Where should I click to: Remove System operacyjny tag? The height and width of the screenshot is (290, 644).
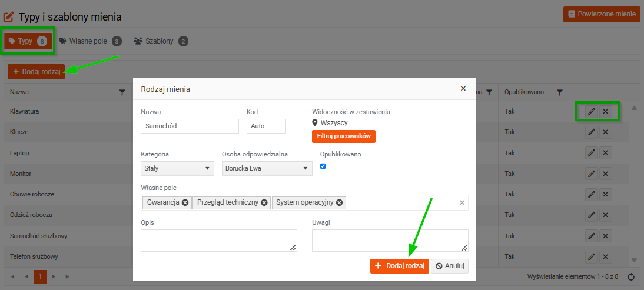click(339, 202)
